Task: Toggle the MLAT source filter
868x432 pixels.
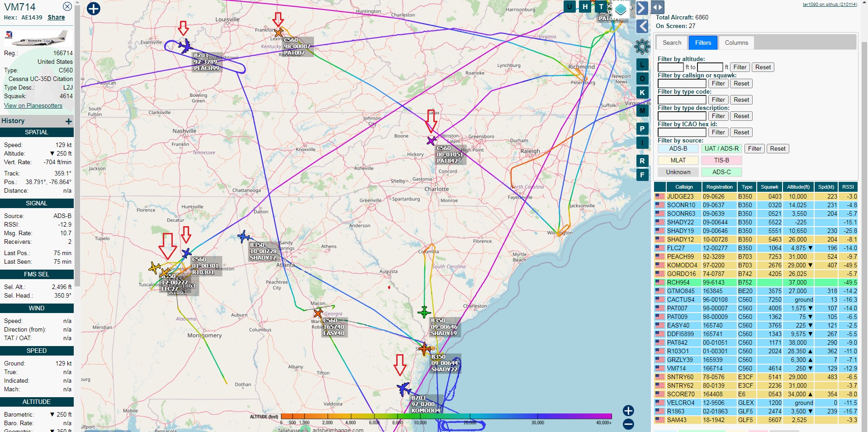Action: pyautogui.click(x=678, y=160)
